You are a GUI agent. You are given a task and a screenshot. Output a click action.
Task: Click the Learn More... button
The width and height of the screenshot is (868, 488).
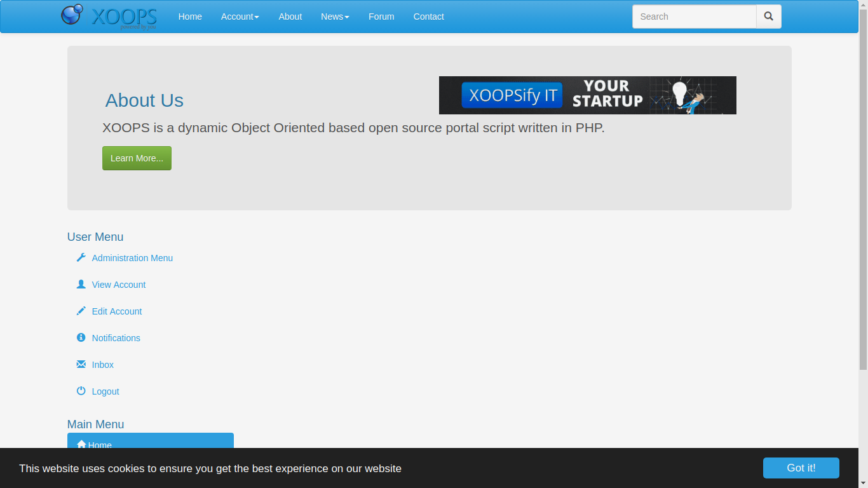[137, 158]
